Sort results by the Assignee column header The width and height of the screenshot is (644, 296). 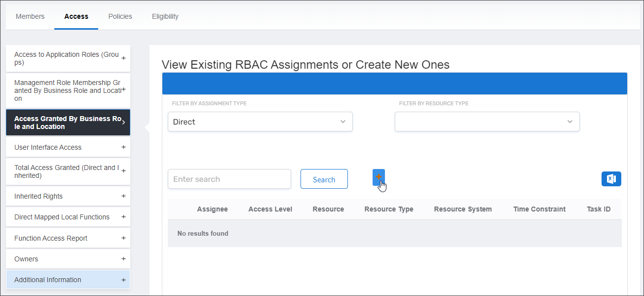[212, 209]
